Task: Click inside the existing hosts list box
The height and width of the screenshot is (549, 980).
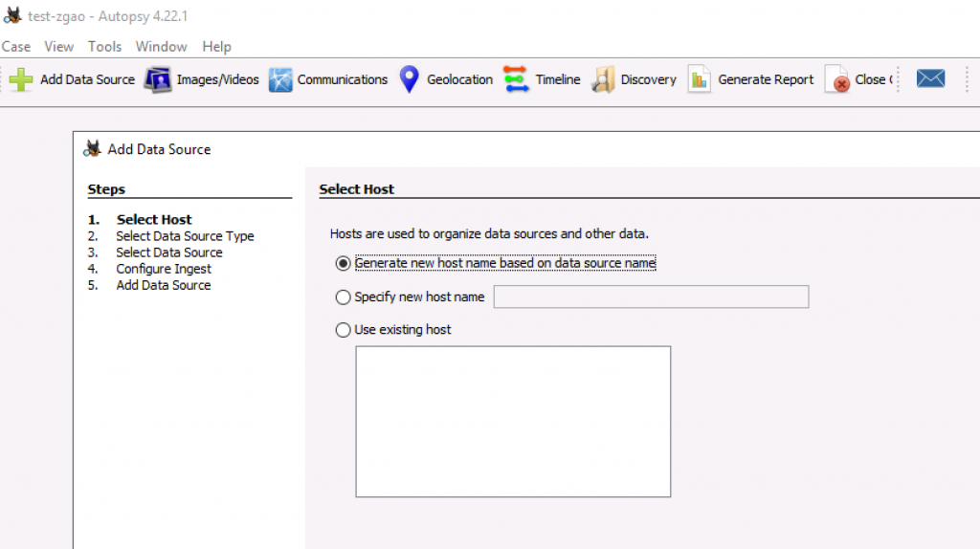Action: coord(513,421)
